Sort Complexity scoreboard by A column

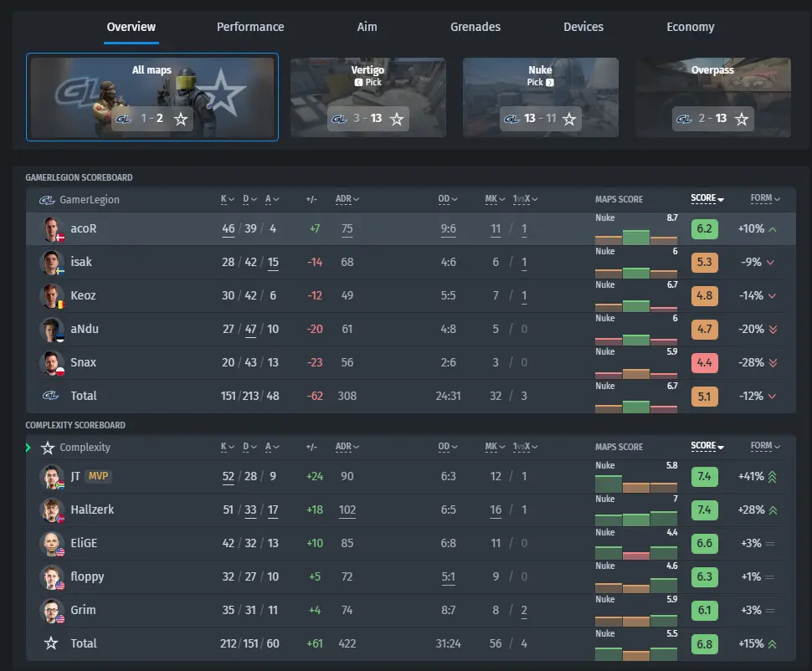[x=272, y=447]
